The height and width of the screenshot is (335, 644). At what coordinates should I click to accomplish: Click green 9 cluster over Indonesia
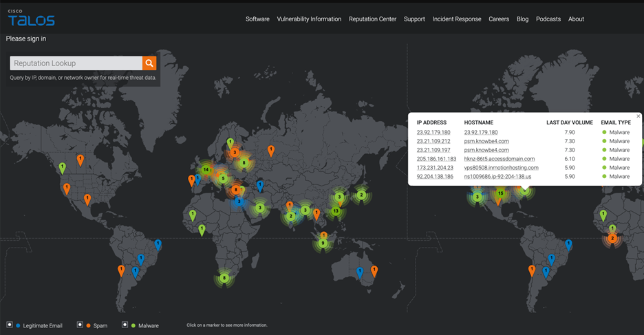(x=323, y=244)
